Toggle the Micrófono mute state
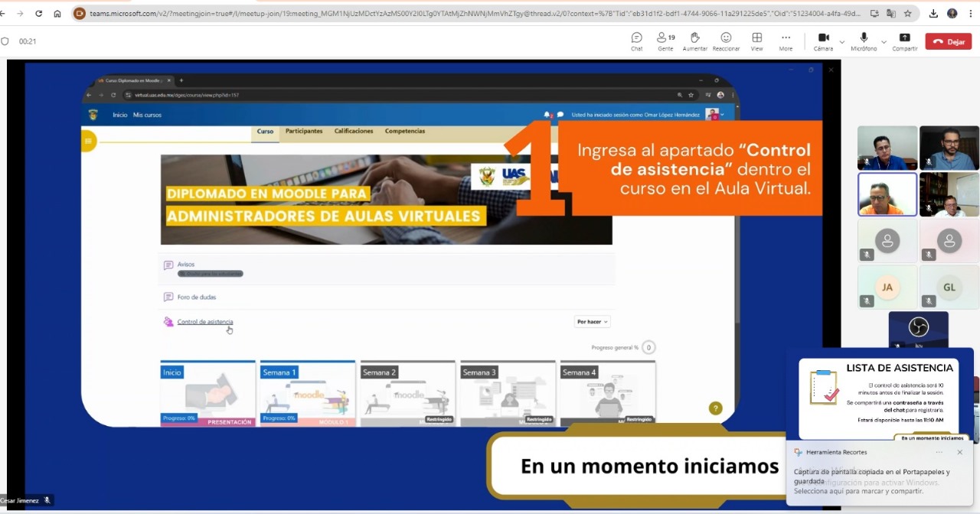 tap(864, 41)
